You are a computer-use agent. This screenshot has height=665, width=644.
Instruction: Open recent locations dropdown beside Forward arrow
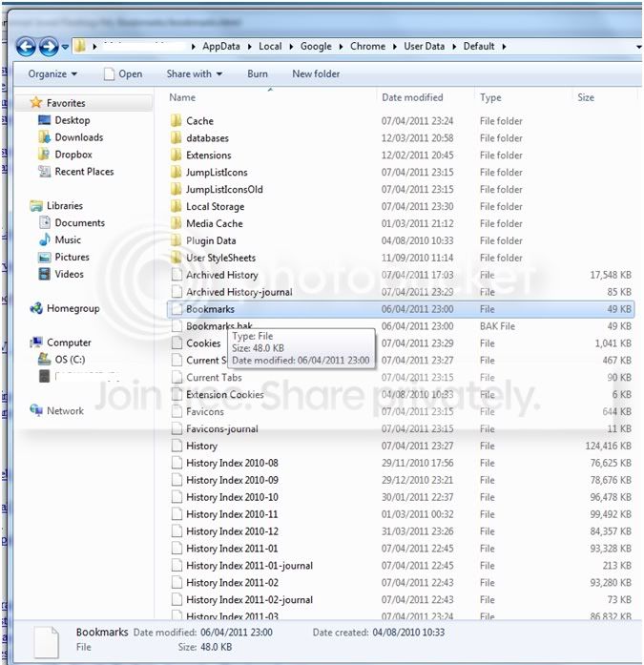click(65, 47)
